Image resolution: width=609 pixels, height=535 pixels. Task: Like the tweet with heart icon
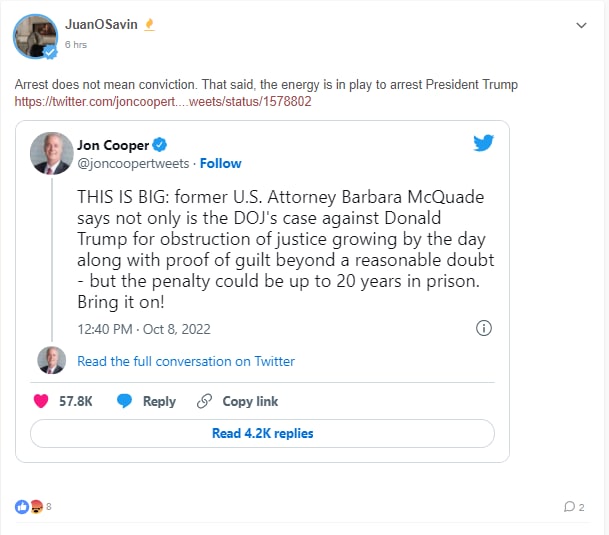tap(41, 401)
